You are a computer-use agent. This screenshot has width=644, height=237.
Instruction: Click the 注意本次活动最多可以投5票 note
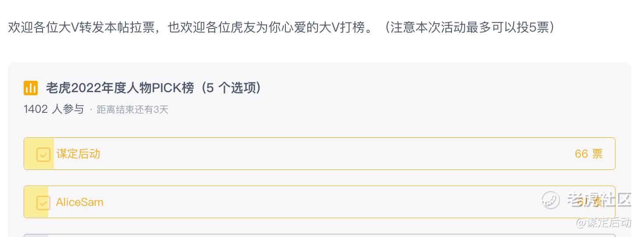pyautogui.click(x=469, y=28)
